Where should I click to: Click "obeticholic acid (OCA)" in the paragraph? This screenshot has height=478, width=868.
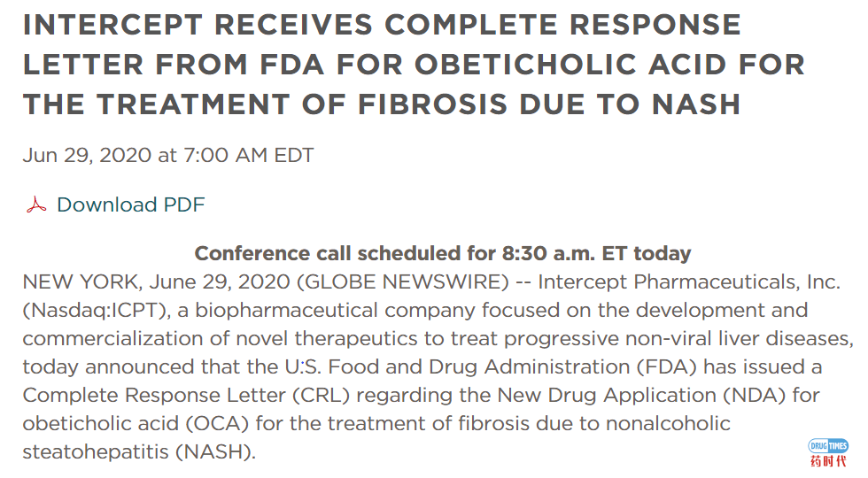(x=136, y=424)
